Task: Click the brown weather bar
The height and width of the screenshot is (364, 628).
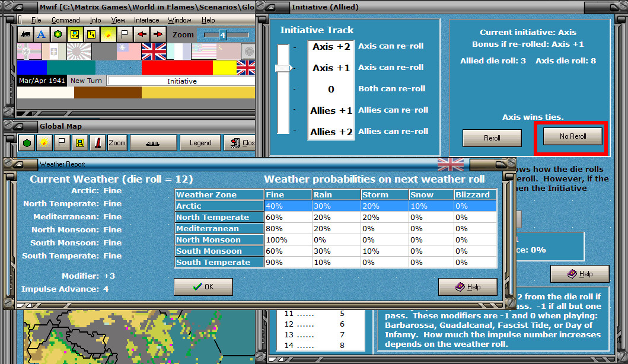Action: pos(108,92)
